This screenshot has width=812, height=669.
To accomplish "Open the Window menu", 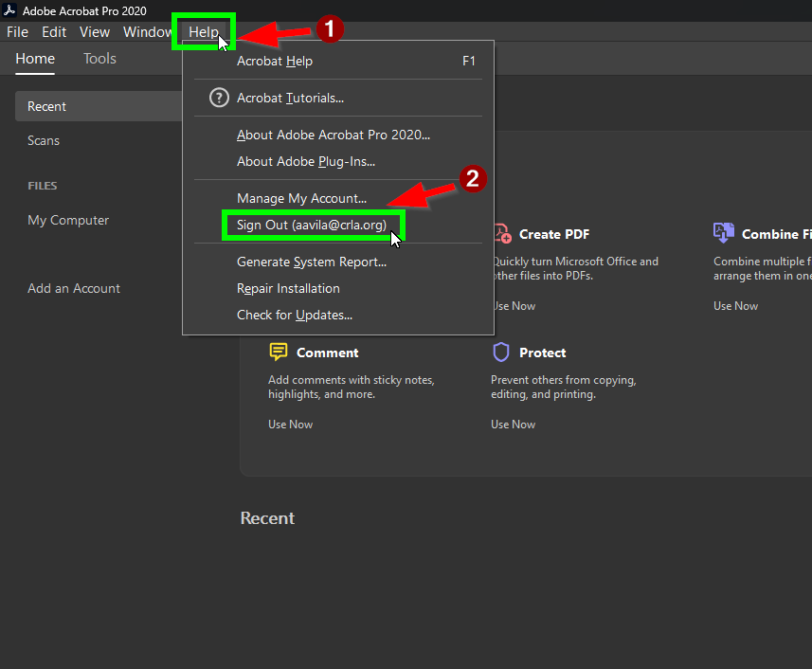I will (147, 32).
